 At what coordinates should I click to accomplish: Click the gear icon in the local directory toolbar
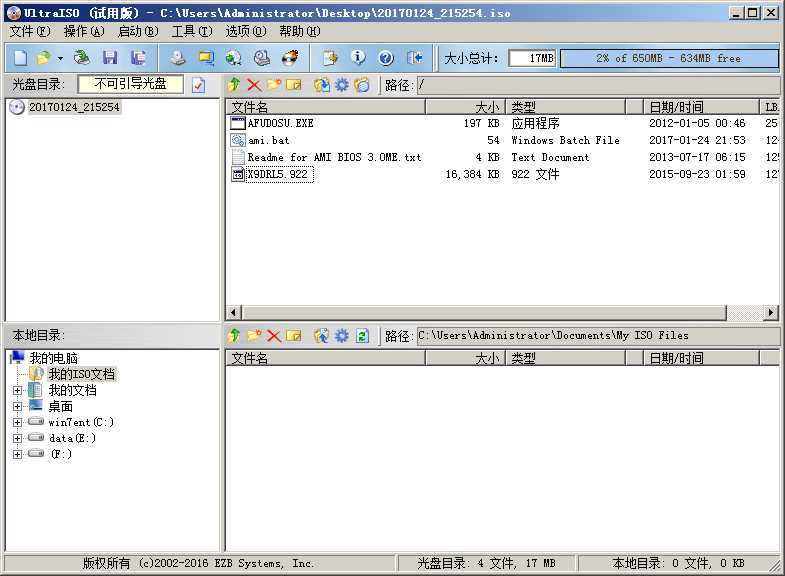click(x=341, y=335)
